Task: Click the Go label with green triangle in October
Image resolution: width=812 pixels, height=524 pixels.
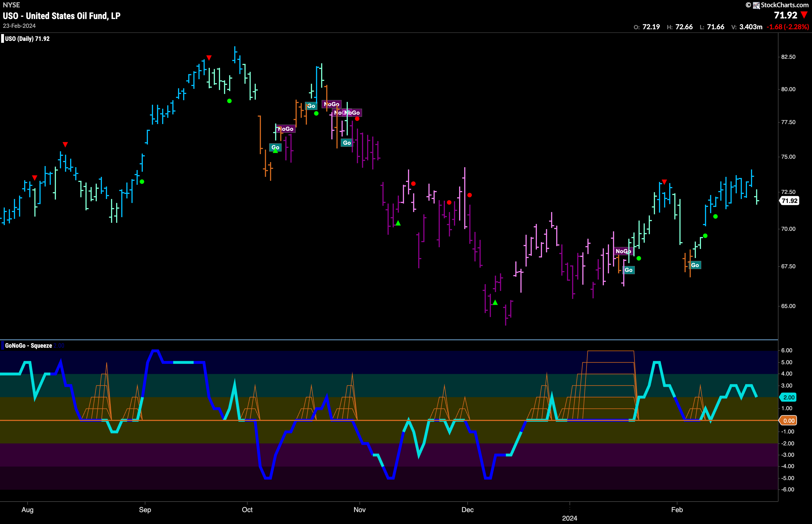Action: pyautogui.click(x=275, y=148)
